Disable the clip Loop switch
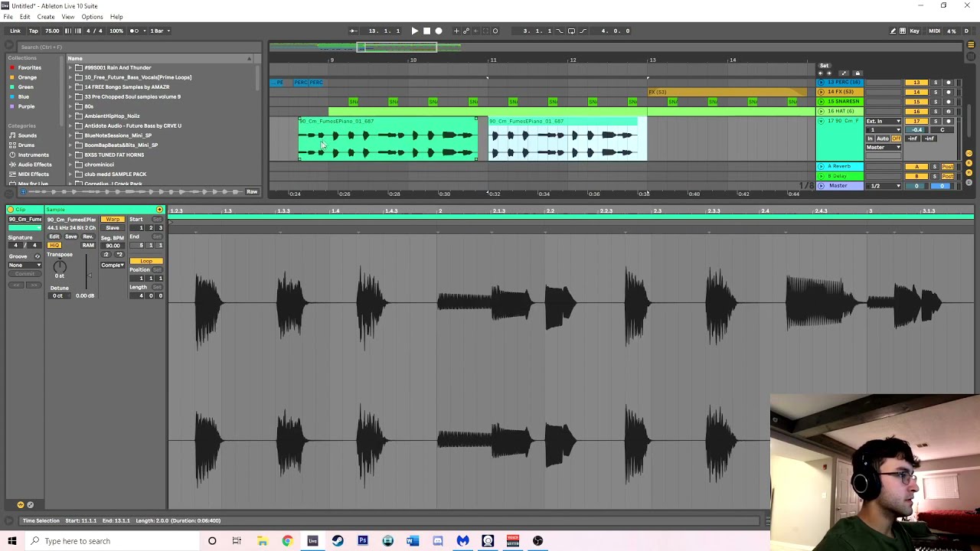This screenshot has width=980, height=551. (x=145, y=261)
